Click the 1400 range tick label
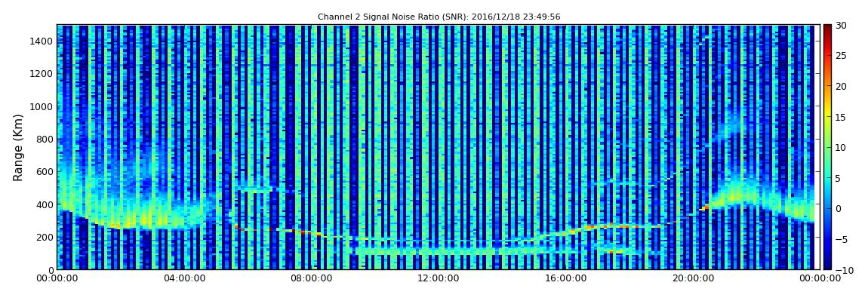The height and width of the screenshot is (307, 868). (x=42, y=41)
